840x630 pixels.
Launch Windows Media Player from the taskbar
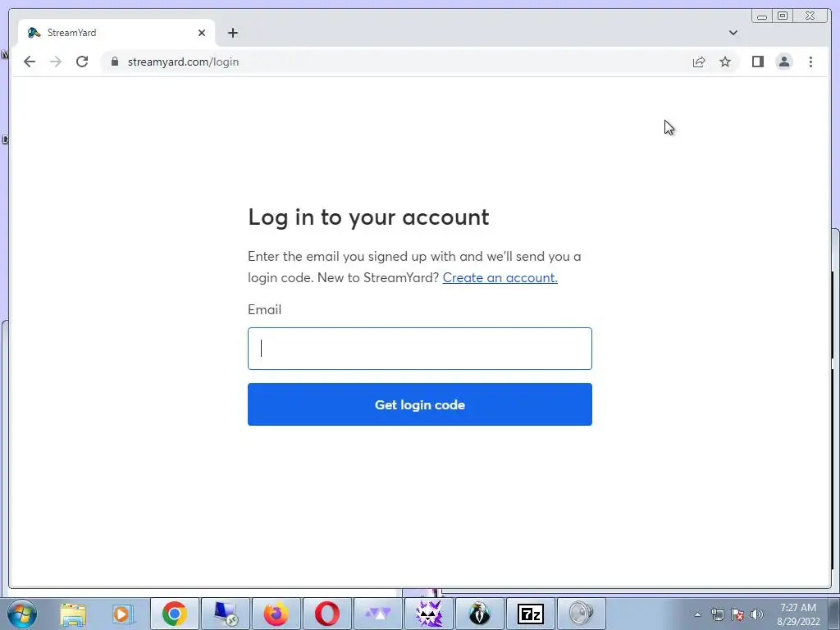(x=123, y=614)
